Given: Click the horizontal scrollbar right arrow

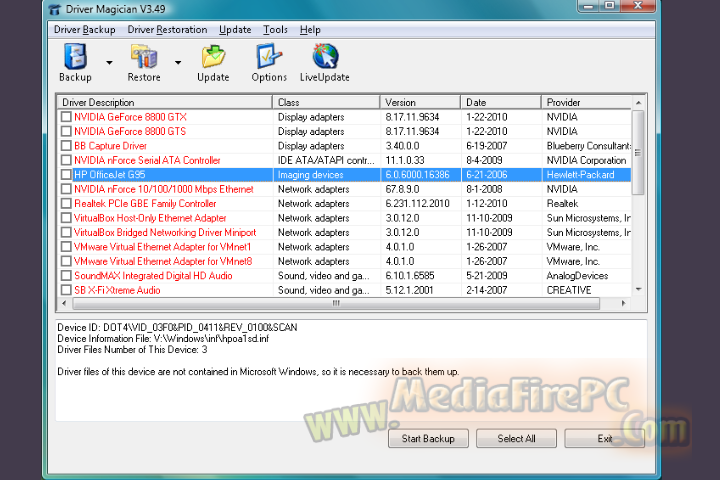Looking at the screenshot, I should tap(623, 303).
